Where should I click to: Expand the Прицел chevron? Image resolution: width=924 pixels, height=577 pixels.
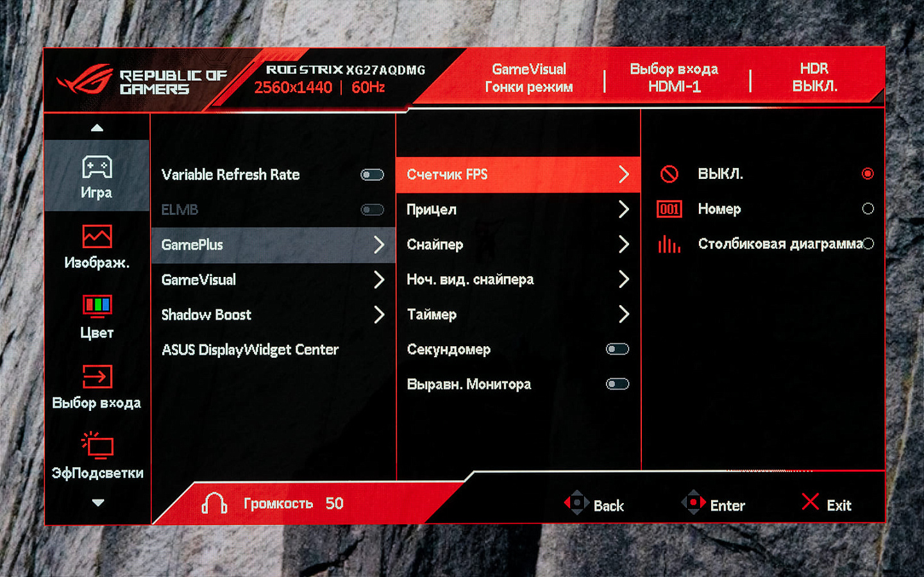pyautogui.click(x=623, y=210)
